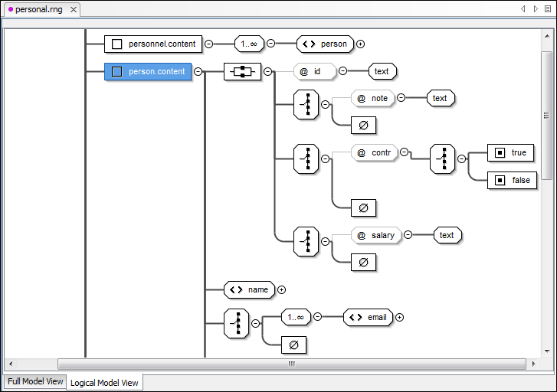557x392 pixels.
Task: Expand the name element node
Action: (281, 289)
